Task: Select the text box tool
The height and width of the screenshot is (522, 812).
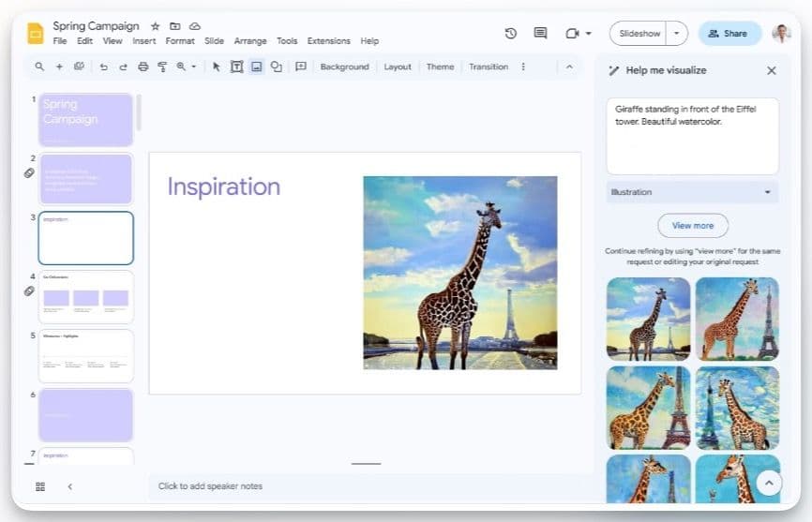Action: pos(236,67)
